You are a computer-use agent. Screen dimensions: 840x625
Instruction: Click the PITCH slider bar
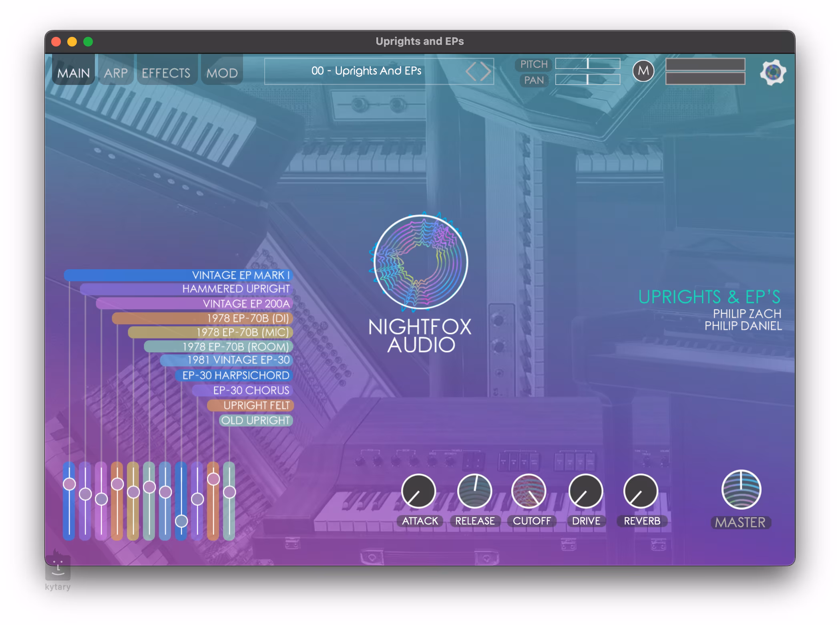click(x=587, y=64)
